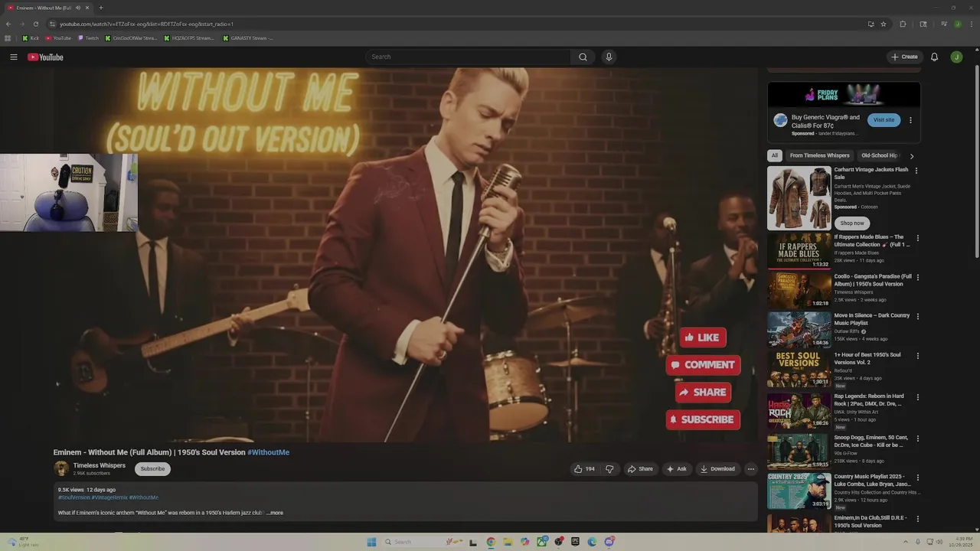The width and height of the screenshot is (980, 551).
Task: Open the #Soulversion hashtag link
Action: coord(74,497)
